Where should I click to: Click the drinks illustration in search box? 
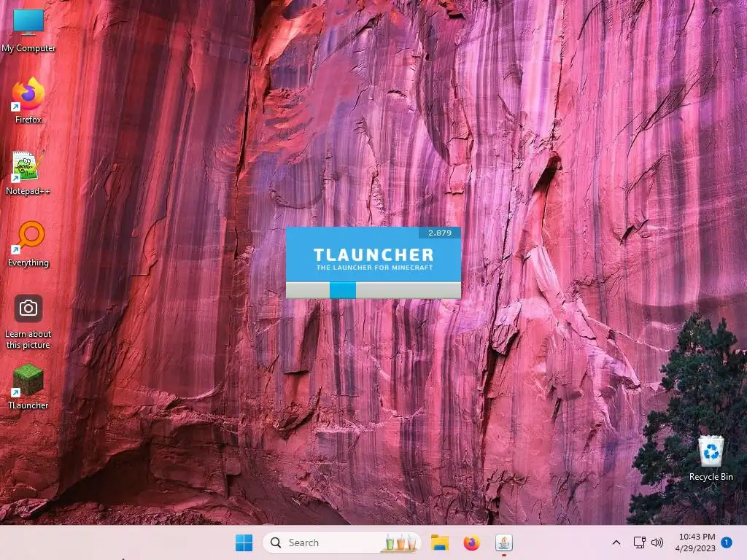click(400, 542)
